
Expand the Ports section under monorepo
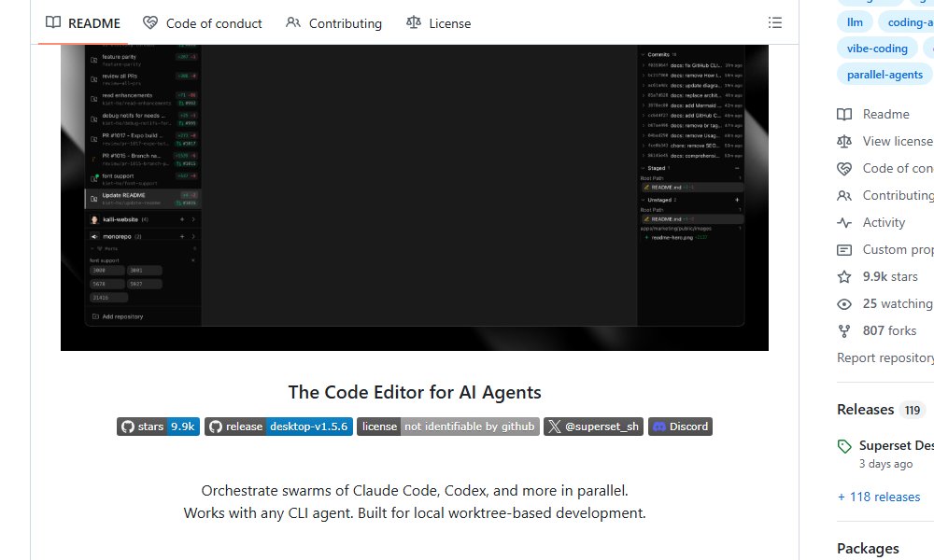click(92, 248)
